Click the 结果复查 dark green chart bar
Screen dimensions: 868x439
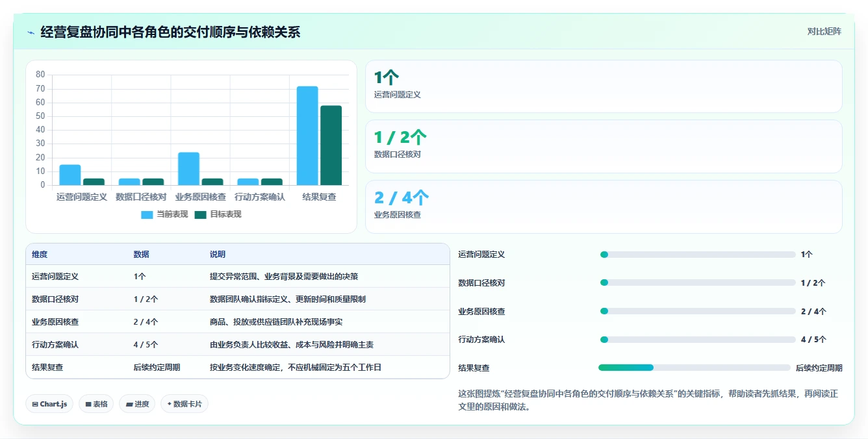click(x=331, y=145)
